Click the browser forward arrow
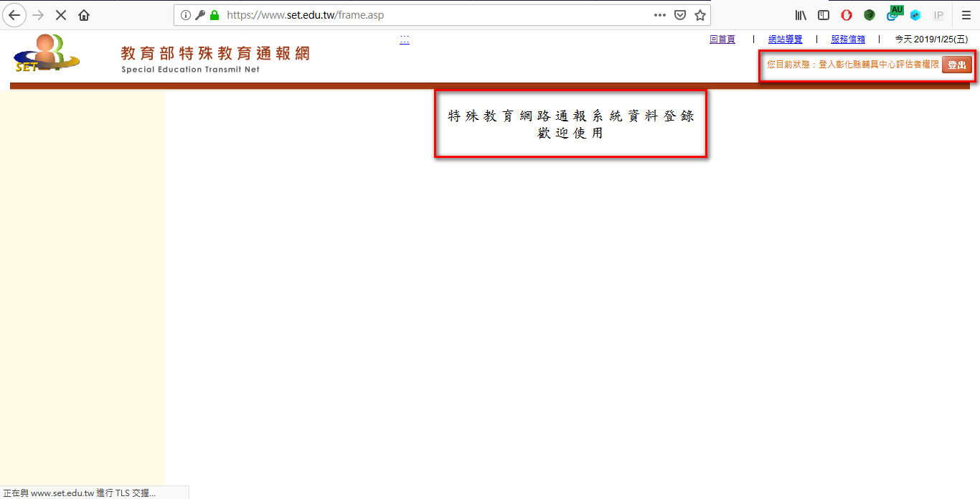 pyautogui.click(x=39, y=14)
